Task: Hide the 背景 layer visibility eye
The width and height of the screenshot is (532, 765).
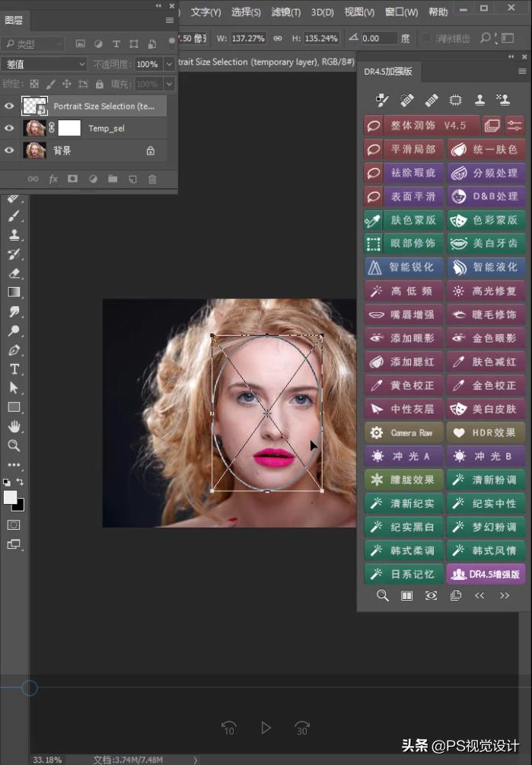Action: [x=9, y=151]
